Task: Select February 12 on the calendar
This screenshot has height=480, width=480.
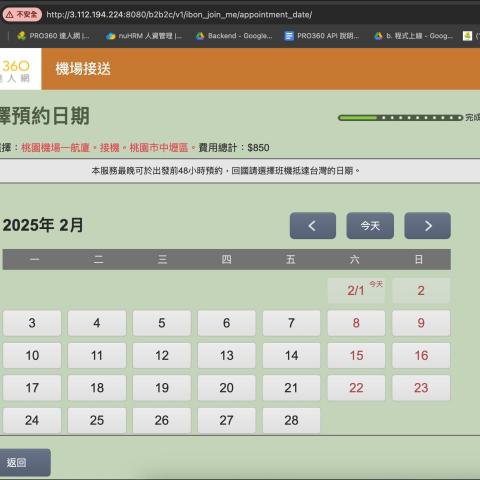Action: (x=162, y=355)
